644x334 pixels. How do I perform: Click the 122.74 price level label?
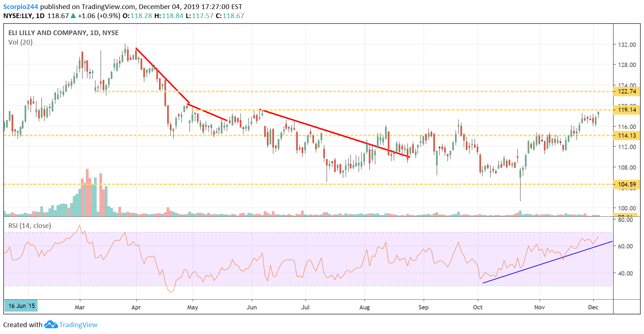pyautogui.click(x=627, y=92)
